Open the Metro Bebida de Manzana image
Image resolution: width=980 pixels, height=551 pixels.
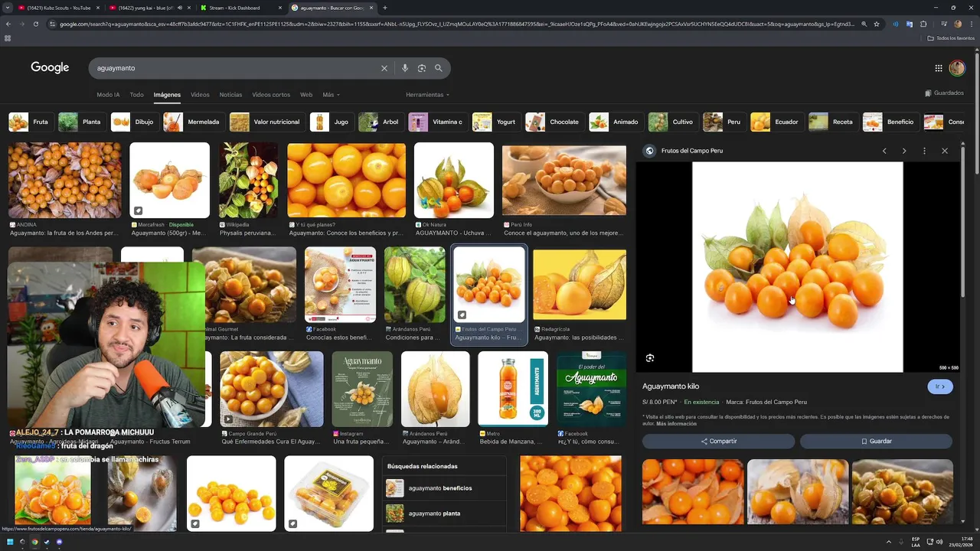[513, 388]
